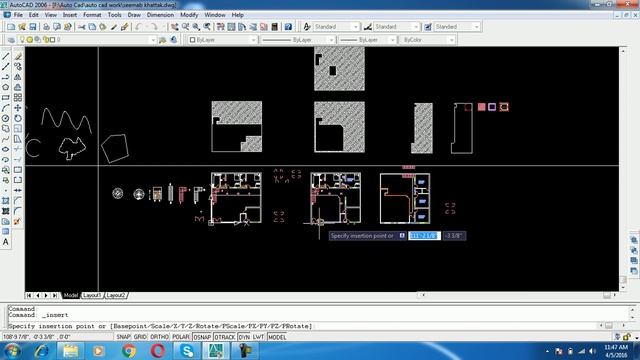Switch to the Layout2 tab

116,295
